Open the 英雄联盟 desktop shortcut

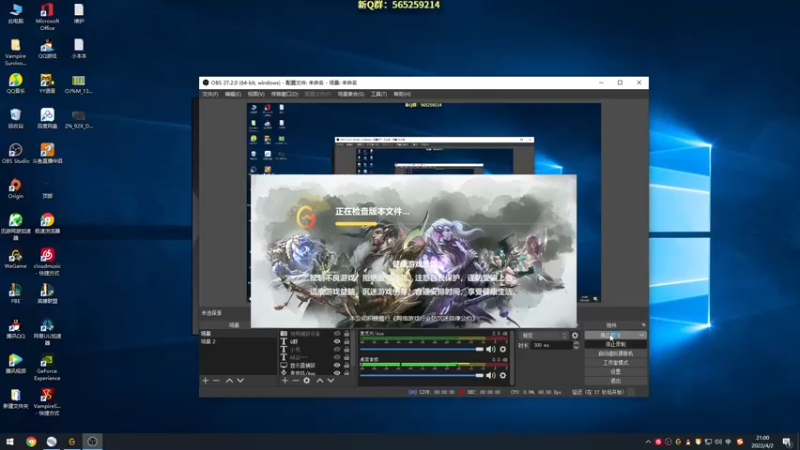[47, 294]
